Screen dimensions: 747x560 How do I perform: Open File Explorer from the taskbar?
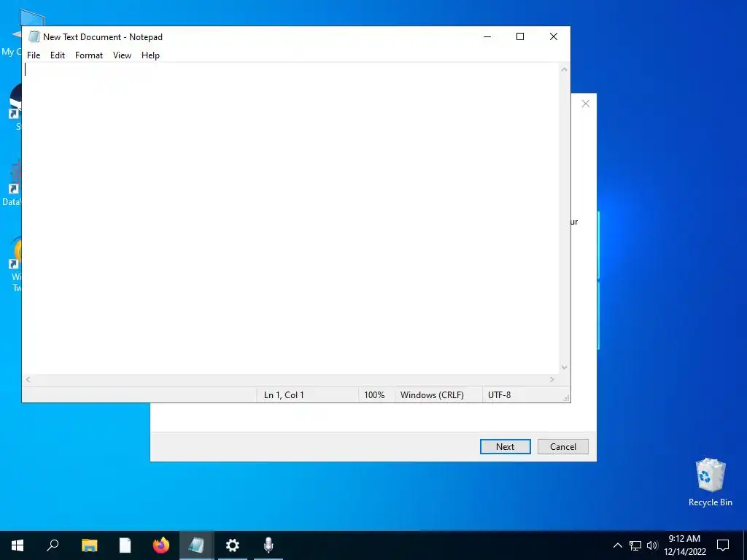point(89,545)
